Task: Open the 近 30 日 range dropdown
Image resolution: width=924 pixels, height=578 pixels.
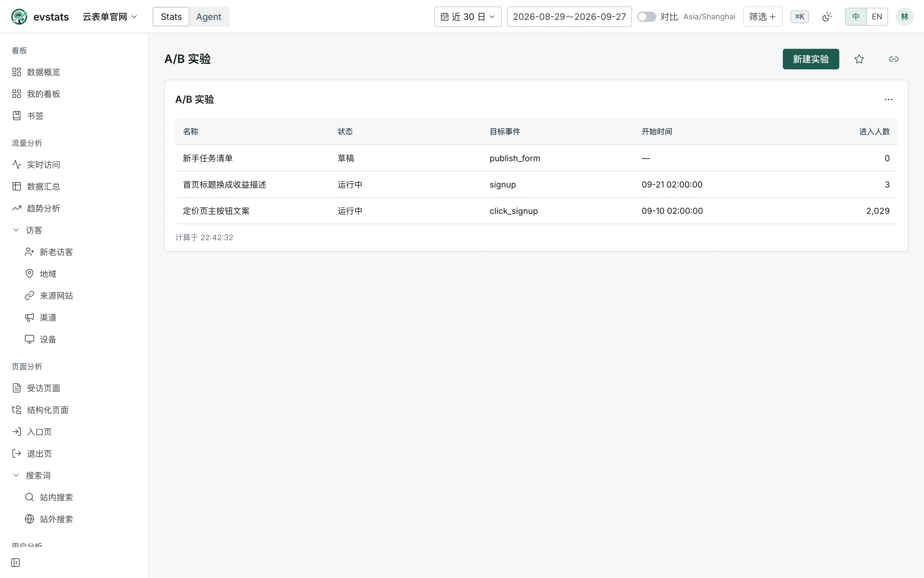Action: pyautogui.click(x=468, y=17)
